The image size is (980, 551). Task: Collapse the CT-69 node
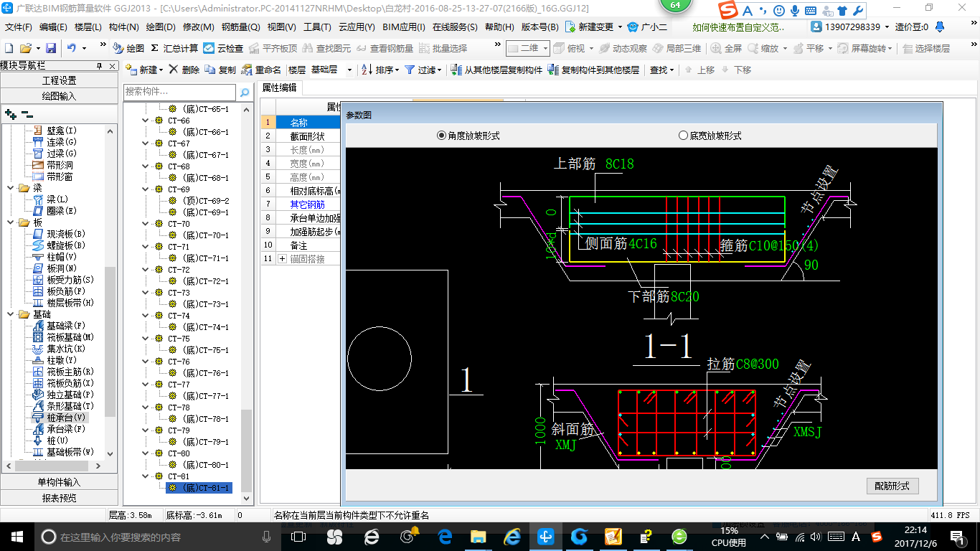point(146,189)
